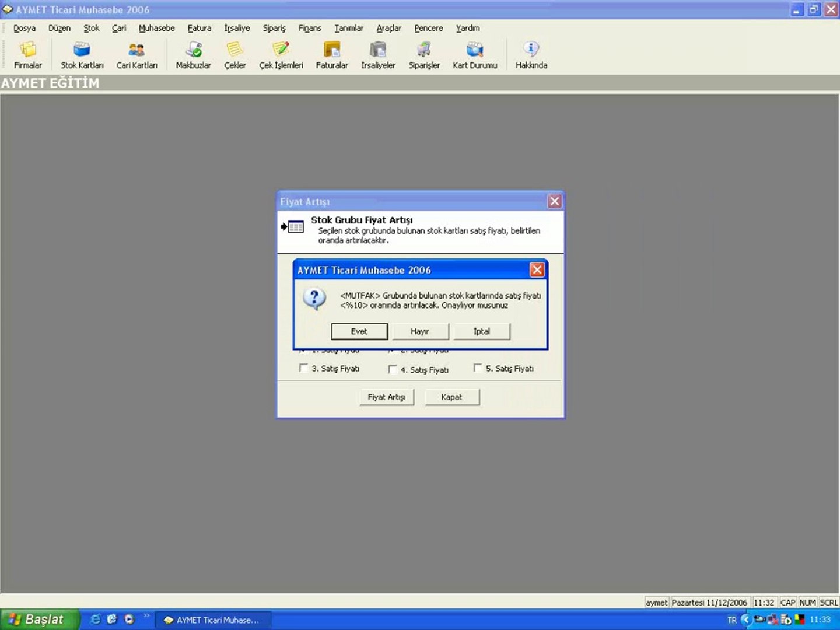Open the Finans menu

[310, 28]
